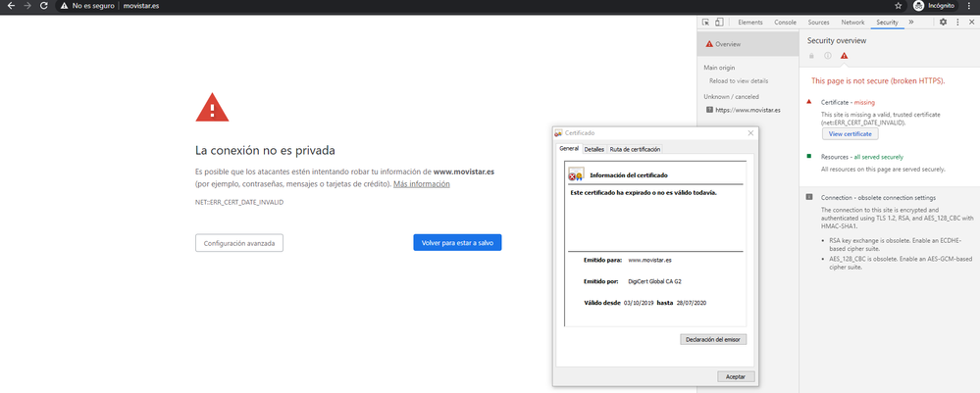Viewport: 980px width, 393px height.
Task: Click the View certificate button
Action: (850, 133)
